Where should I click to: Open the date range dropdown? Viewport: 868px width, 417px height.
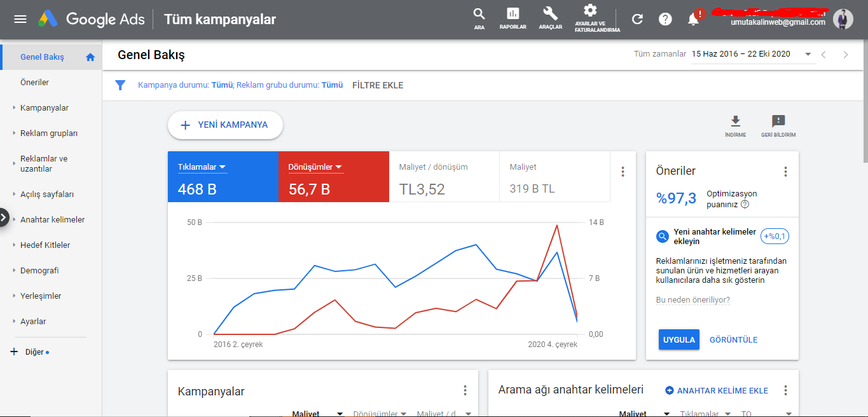tap(753, 54)
